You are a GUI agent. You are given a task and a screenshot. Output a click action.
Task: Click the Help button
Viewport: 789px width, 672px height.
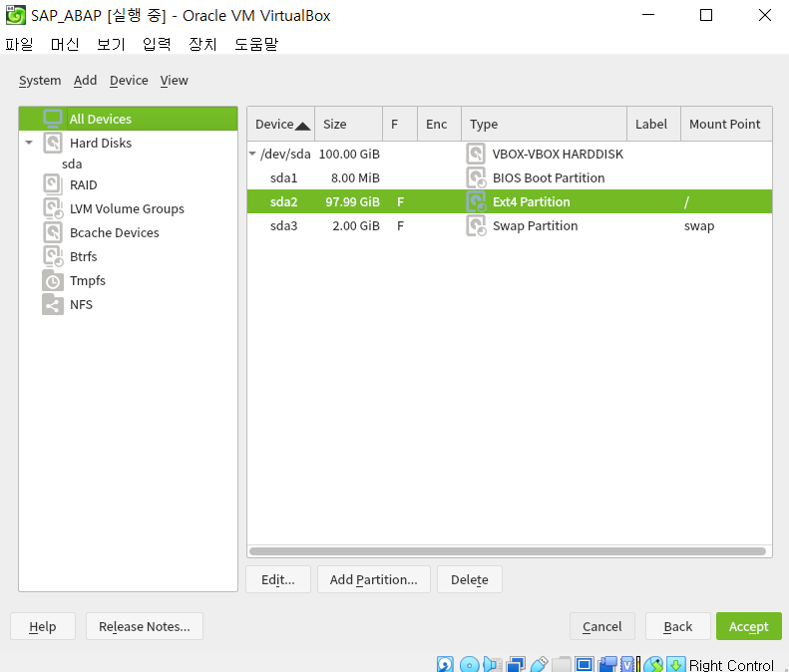43,626
